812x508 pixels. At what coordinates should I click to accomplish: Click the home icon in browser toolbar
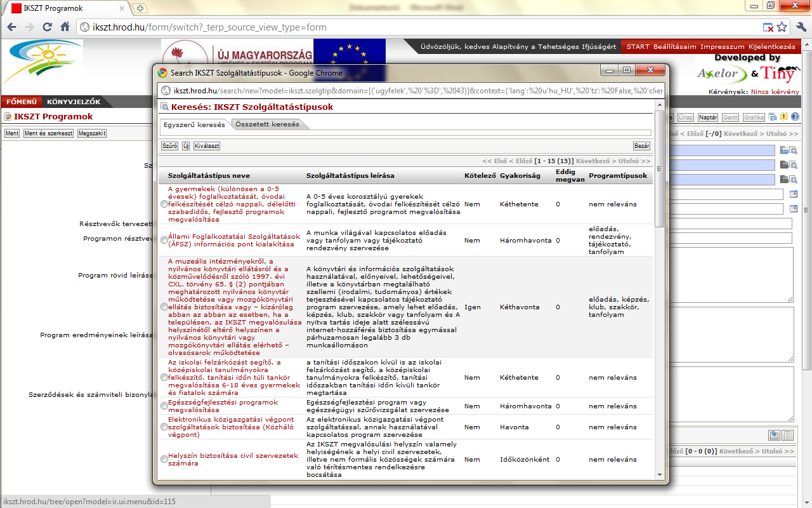[65, 27]
